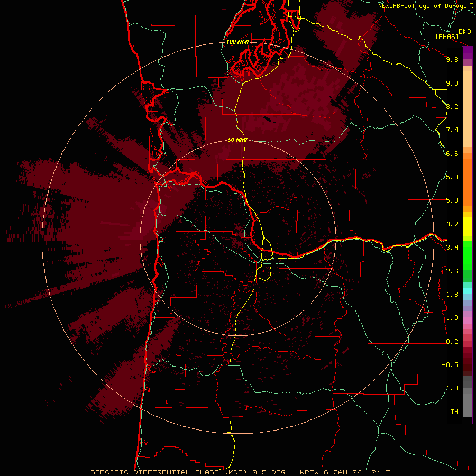This screenshot has height=476, width=476.
Task: Click the 1.8 scale value
Action: click(x=452, y=295)
